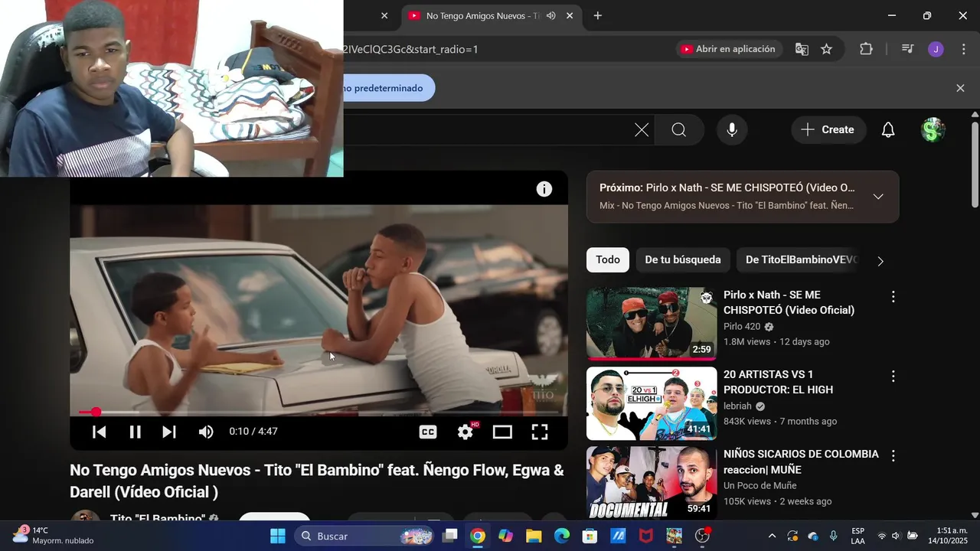Click the YouTube search magnifier button

pyautogui.click(x=679, y=130)
